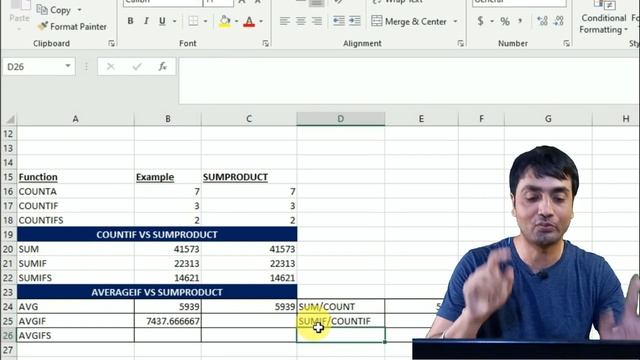Open font color dropdown arrow
Viewport: 640px width, 360px height.
261,21
